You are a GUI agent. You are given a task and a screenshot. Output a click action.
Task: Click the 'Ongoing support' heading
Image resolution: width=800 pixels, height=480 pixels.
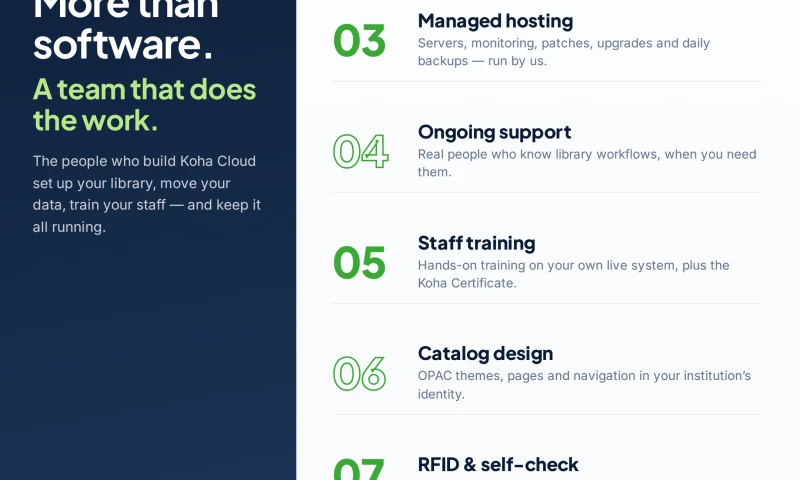click(494, 132)
